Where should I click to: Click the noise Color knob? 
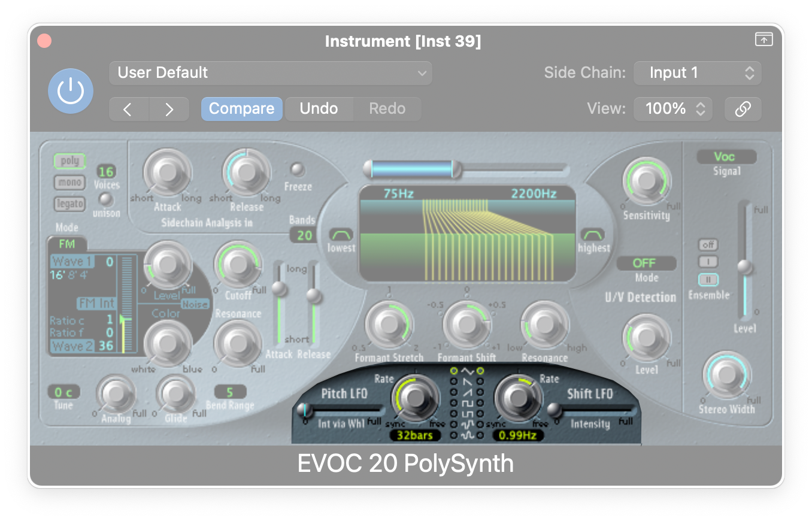tap(168, 343)
